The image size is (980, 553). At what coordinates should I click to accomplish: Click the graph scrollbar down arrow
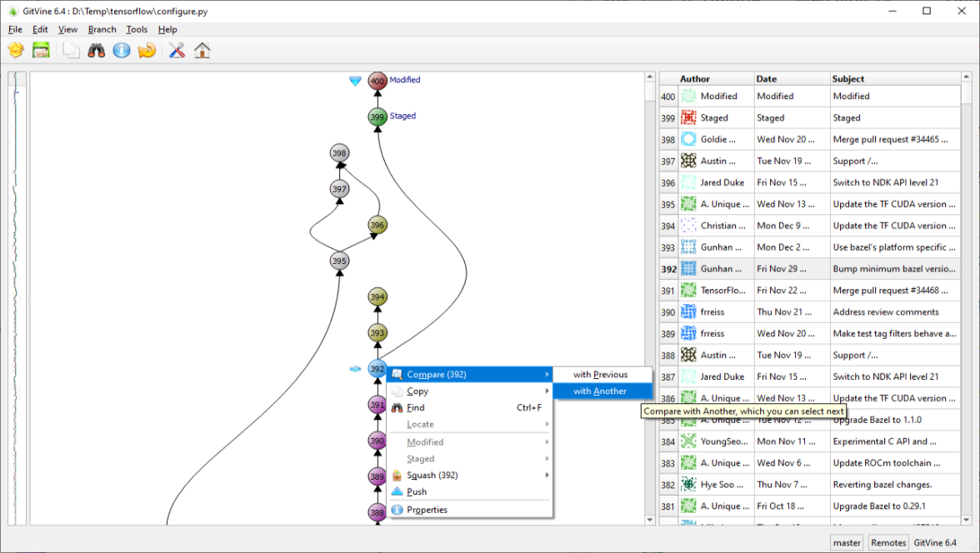pyautogui.click(x=649, y=518)
